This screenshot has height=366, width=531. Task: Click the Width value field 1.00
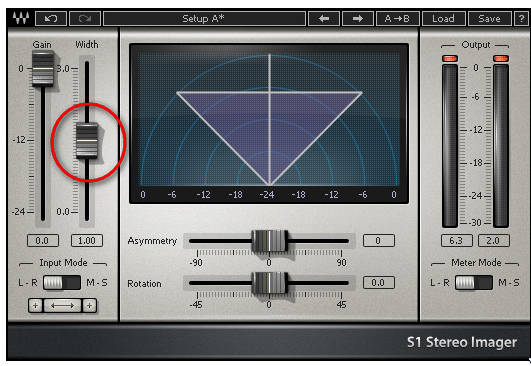[87, 241]
